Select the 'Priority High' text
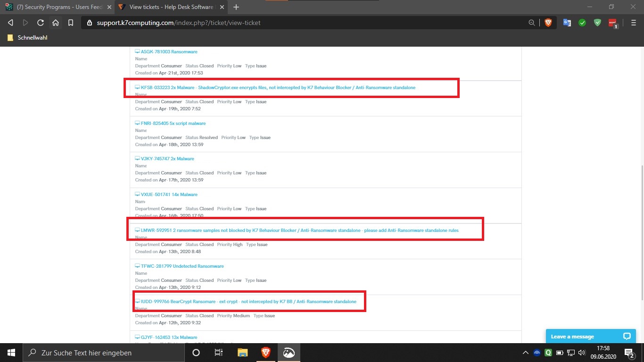Viewport: 644px width, 362px height. coord(230,245)
